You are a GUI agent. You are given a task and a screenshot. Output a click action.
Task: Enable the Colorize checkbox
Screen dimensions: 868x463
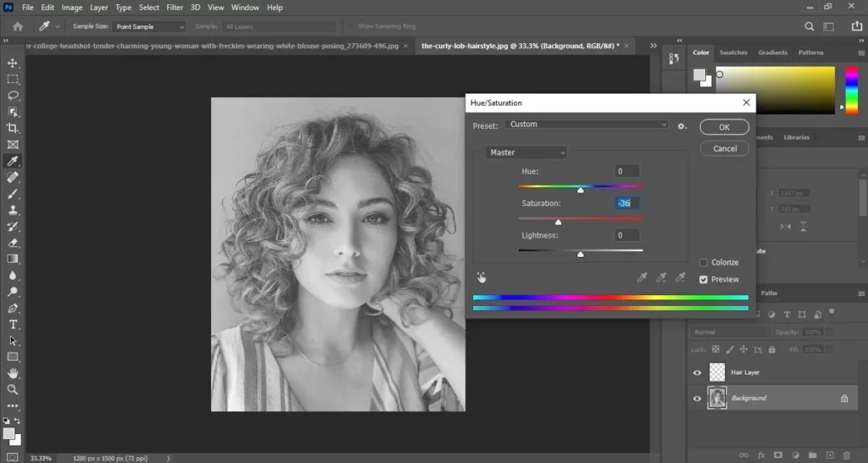703,263
